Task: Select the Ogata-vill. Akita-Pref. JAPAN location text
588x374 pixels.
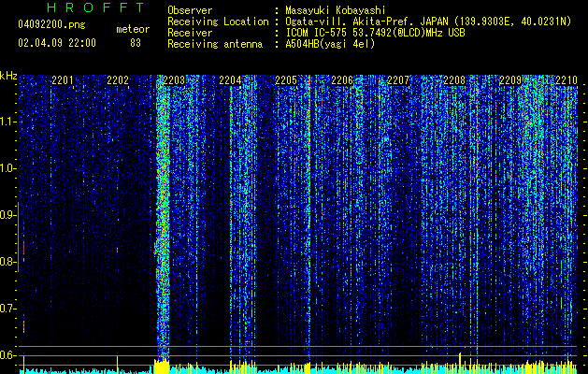Action: pos(428,22)
